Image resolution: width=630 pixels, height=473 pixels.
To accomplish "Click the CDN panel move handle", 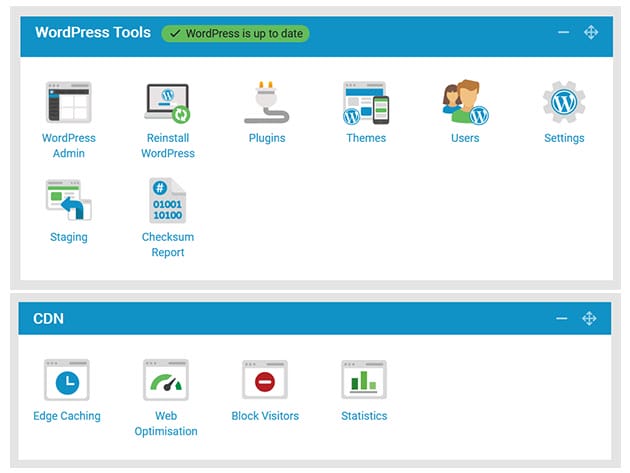I will (x=590, y=319).
